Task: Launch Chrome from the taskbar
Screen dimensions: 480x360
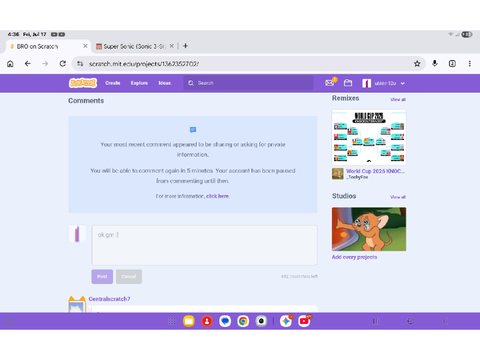Action: pos(243,321)
